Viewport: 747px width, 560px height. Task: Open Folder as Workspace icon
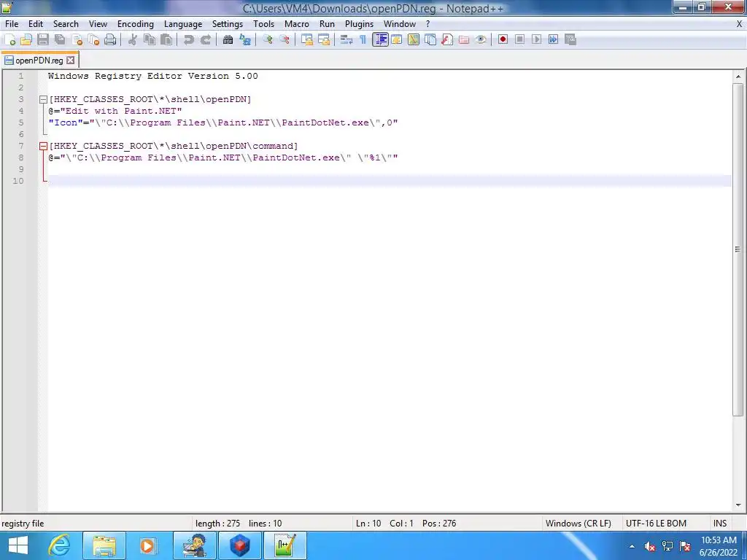click(x=463, y=39)
